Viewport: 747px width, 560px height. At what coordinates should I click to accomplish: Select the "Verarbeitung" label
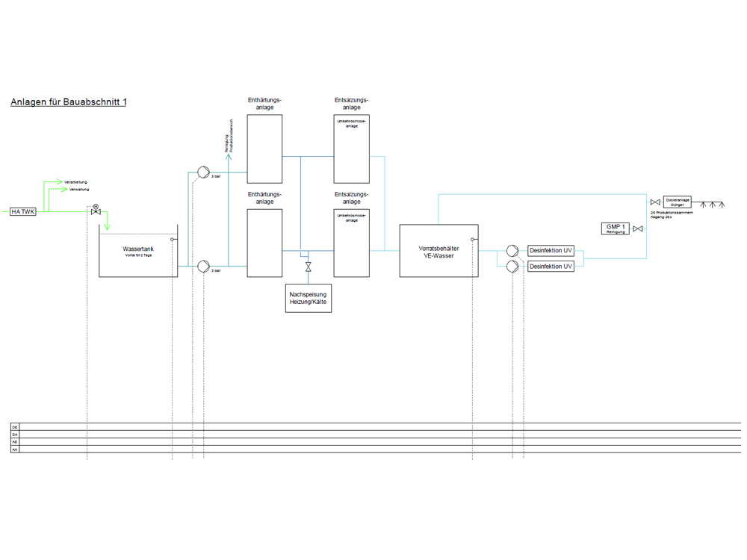tap(75, 182)
